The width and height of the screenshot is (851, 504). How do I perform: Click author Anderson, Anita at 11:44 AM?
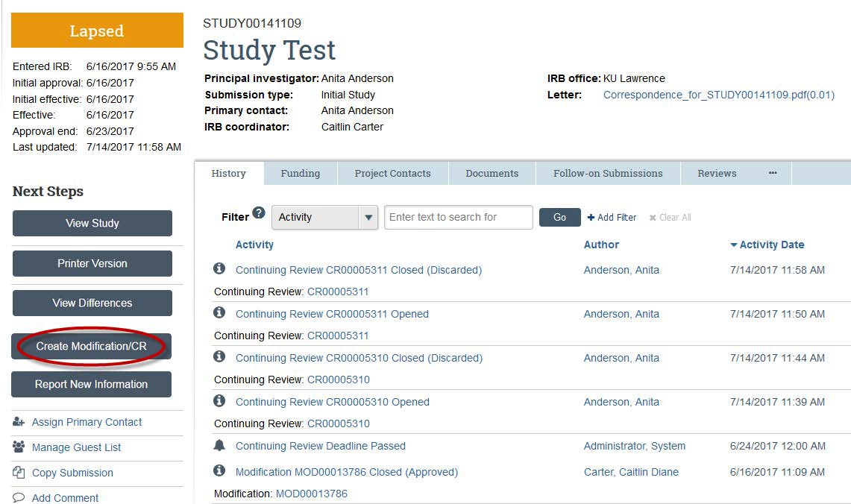[x=621, y=358]
